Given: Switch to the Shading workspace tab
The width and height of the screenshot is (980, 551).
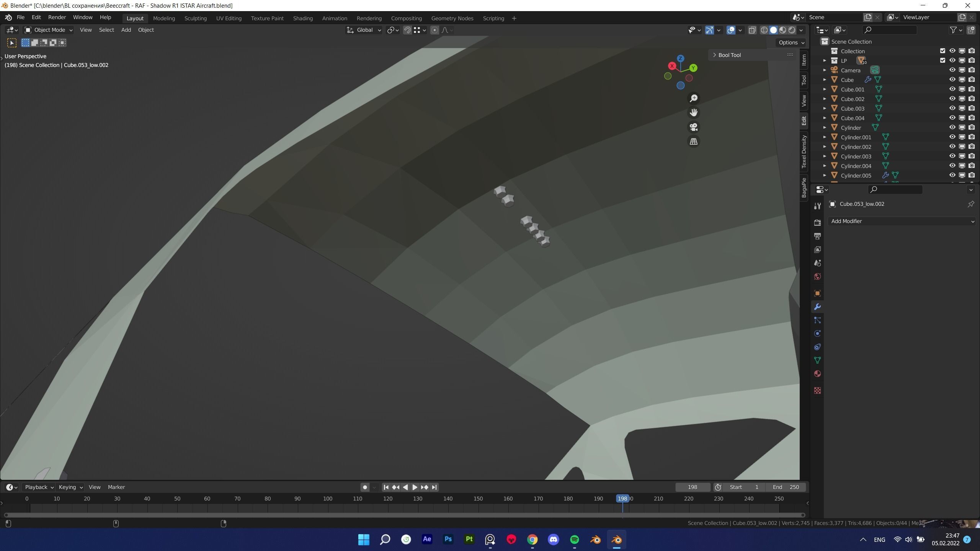Looking at the screenshot, I should tap(302, 18).
